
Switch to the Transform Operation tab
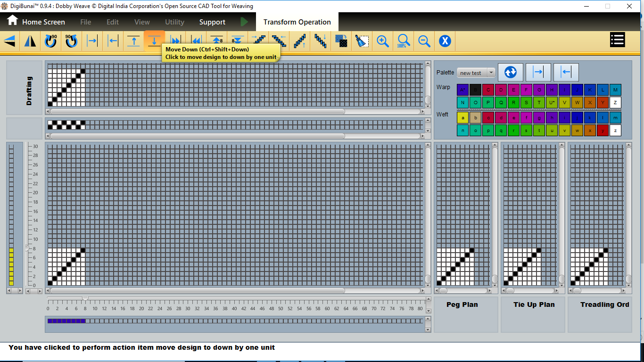tap(297, 22)
